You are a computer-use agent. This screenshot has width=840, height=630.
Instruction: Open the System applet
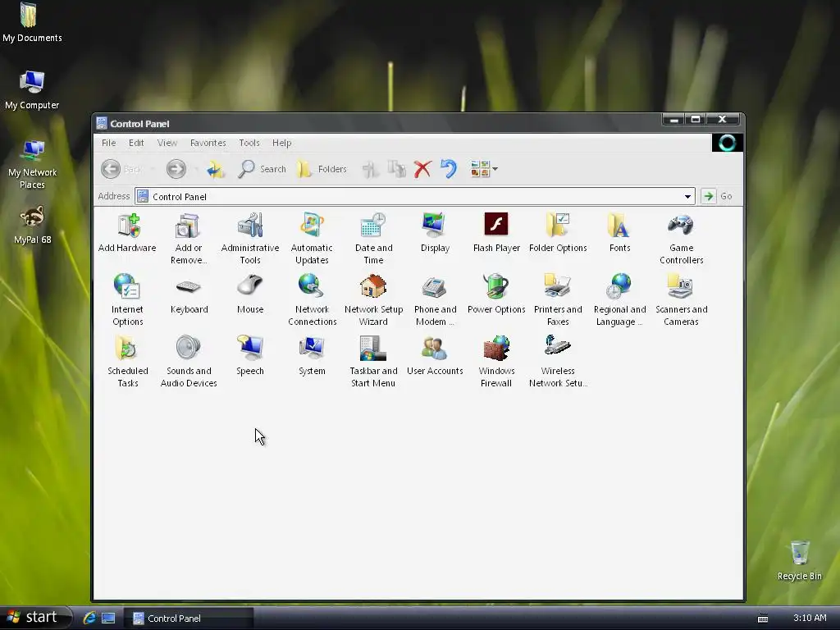tap(312, 356)
